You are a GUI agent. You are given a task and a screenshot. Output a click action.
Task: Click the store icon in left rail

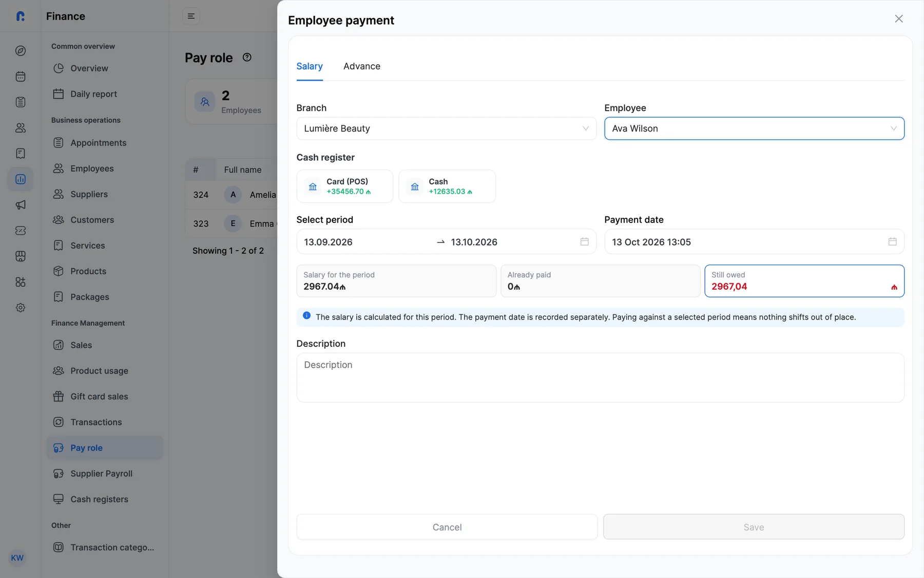[21, 256]
